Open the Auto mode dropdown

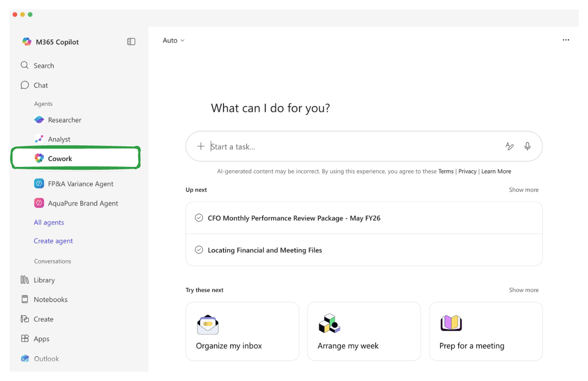[x=174, y=41]
